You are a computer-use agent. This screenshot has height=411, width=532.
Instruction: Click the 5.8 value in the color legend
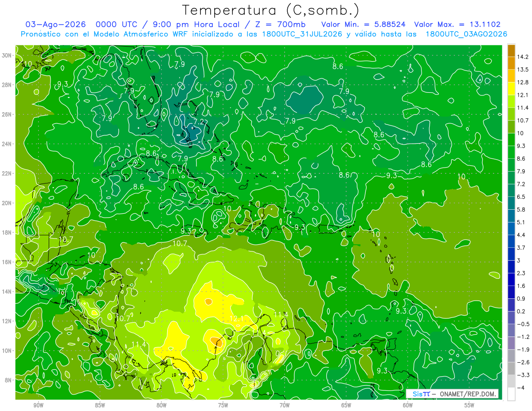click(521, 209)
